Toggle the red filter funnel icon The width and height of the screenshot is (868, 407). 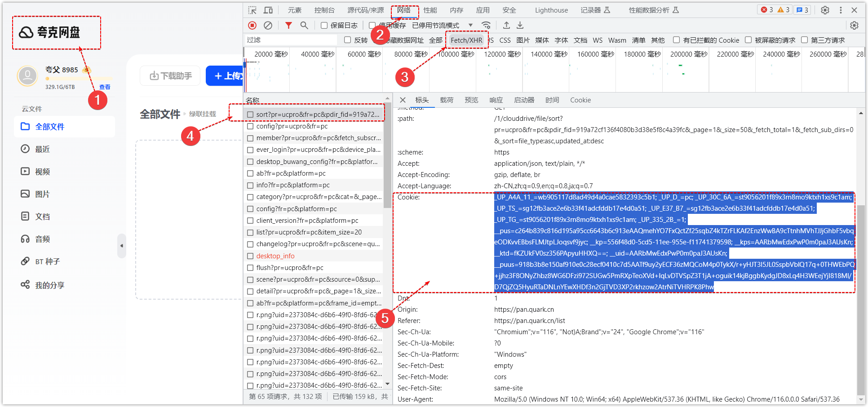tap(288, 26)
